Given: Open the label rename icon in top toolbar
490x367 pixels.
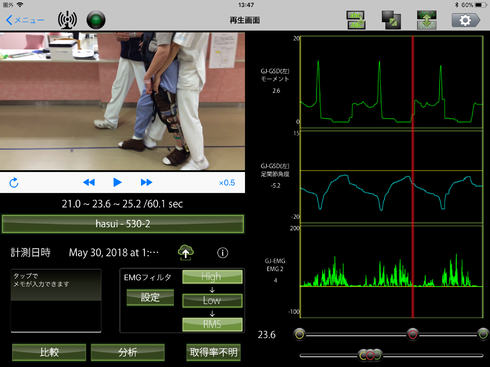Looking at the screenshot, I should (356, 20).
